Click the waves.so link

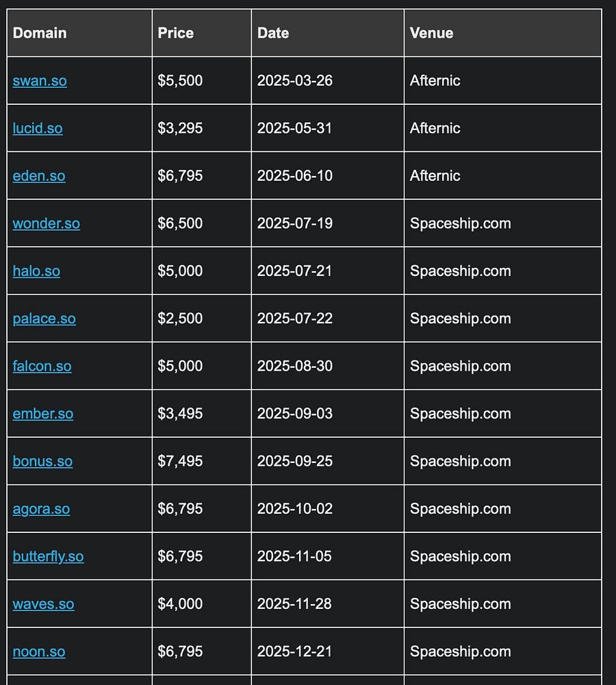click(43, 605)
